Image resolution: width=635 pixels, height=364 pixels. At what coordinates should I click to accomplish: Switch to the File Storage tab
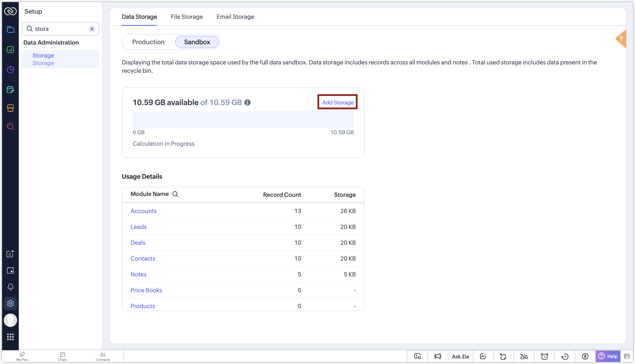(x=186, y=17)
